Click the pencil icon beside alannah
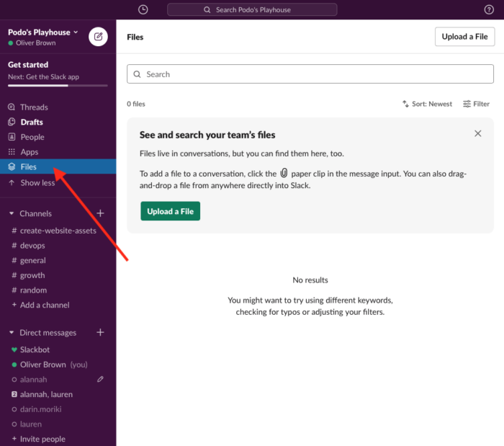Image resolution: width=504 pixels, height=446 pixels. [101, 379]
